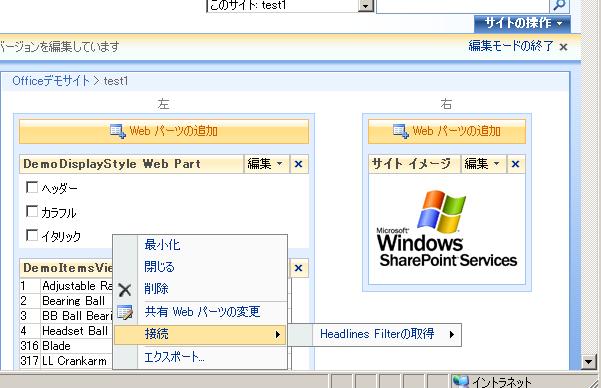Close the サイト イメージ web part
This screenshot has height=388, width=601.
point(516,164)
